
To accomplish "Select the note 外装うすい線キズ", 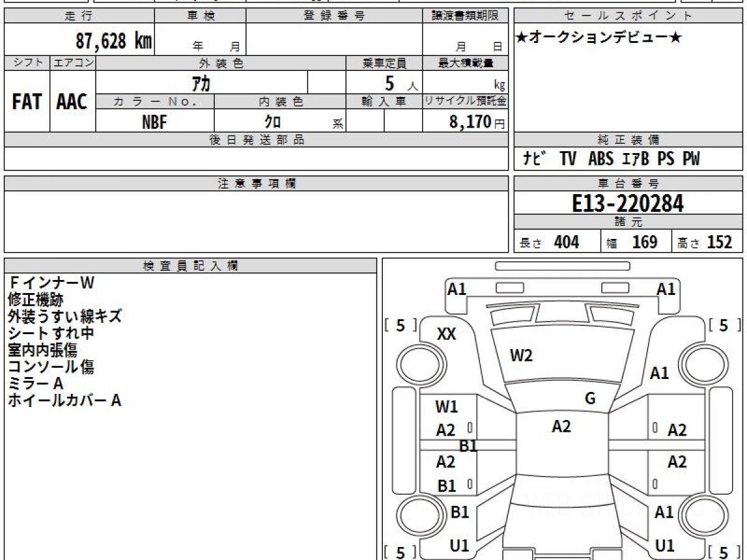I will [65, 317].
